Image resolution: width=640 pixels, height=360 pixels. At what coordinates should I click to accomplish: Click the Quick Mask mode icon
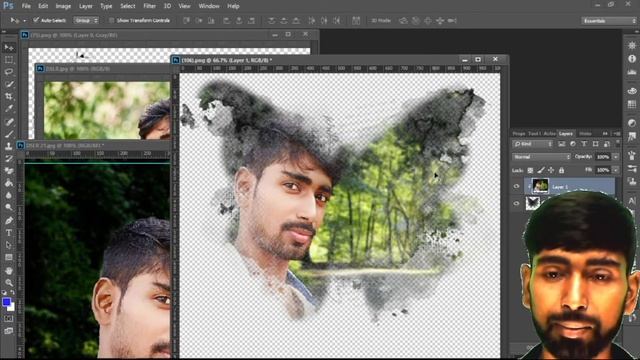point(9,318)
